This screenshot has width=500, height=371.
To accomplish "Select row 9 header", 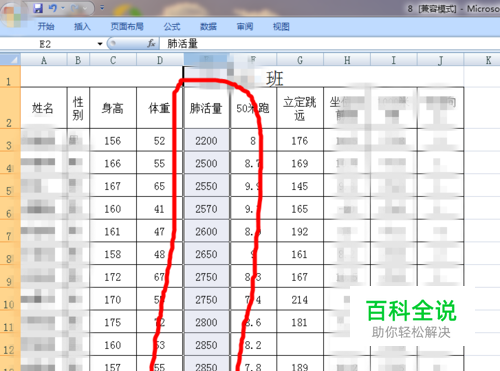I will click(10, 276).
